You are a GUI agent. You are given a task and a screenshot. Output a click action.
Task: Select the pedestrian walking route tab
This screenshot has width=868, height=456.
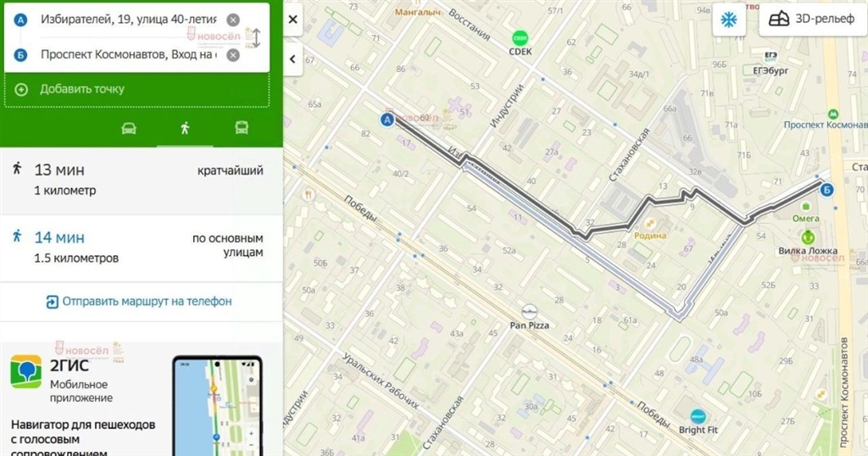(185, 128)
